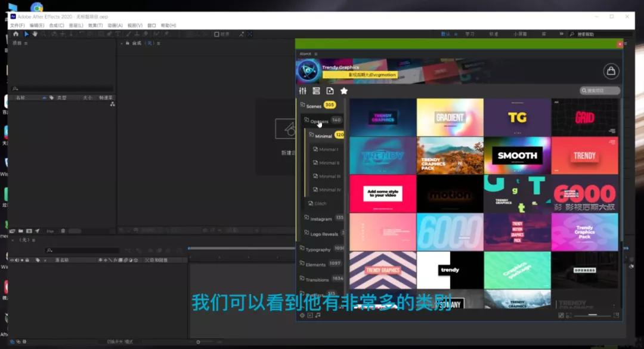
Task: Select the Selection tool in the After Effects toolbar
Action: (x=26, y=34)
